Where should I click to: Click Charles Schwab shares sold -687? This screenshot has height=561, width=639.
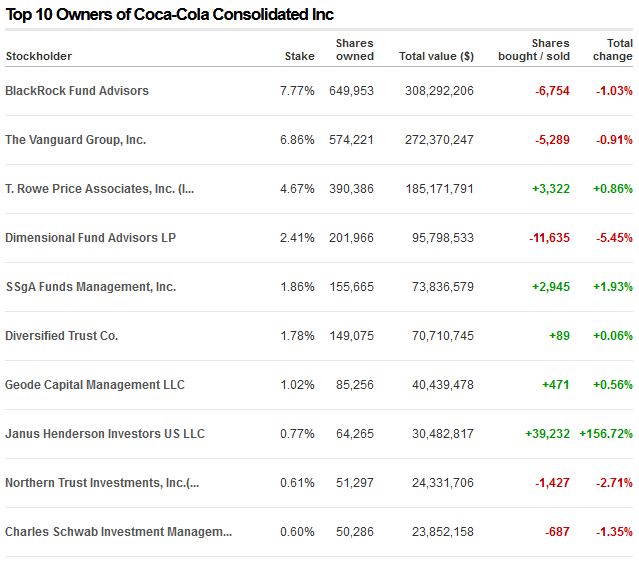[x=557, y=532]
